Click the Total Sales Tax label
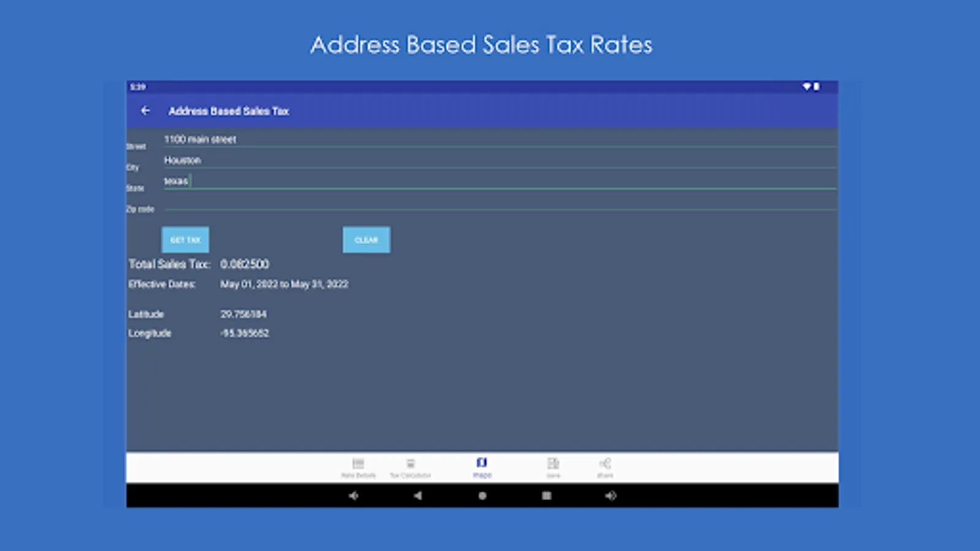This screenshot has width=980, height=551. pyautogui.click(x=169, y=264)
